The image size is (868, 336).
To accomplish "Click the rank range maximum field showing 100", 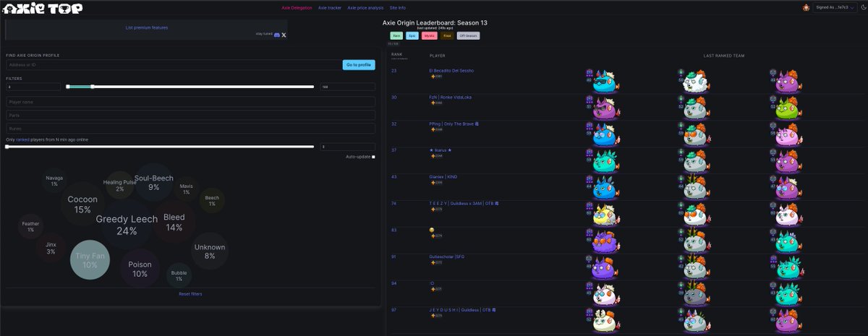I will [x=348, y=87].
